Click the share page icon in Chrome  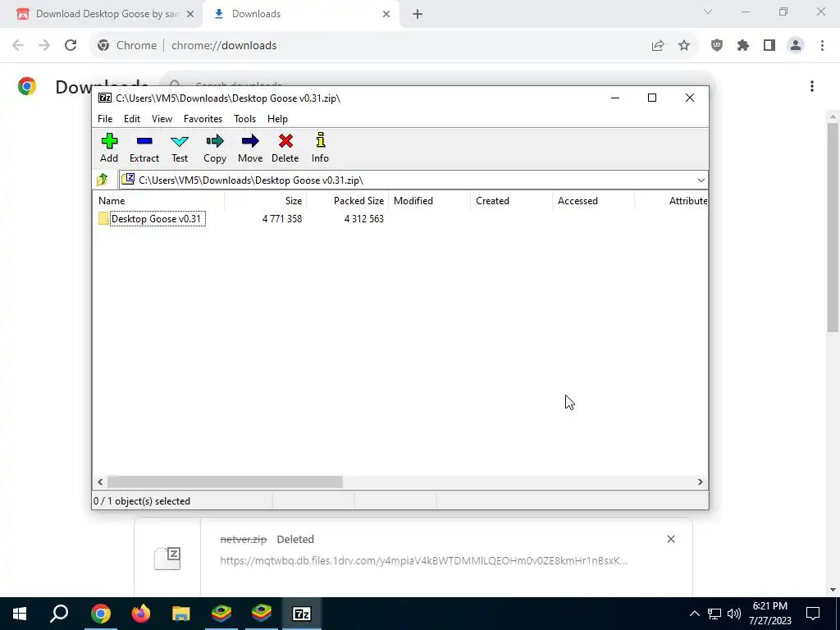(658, 46)
